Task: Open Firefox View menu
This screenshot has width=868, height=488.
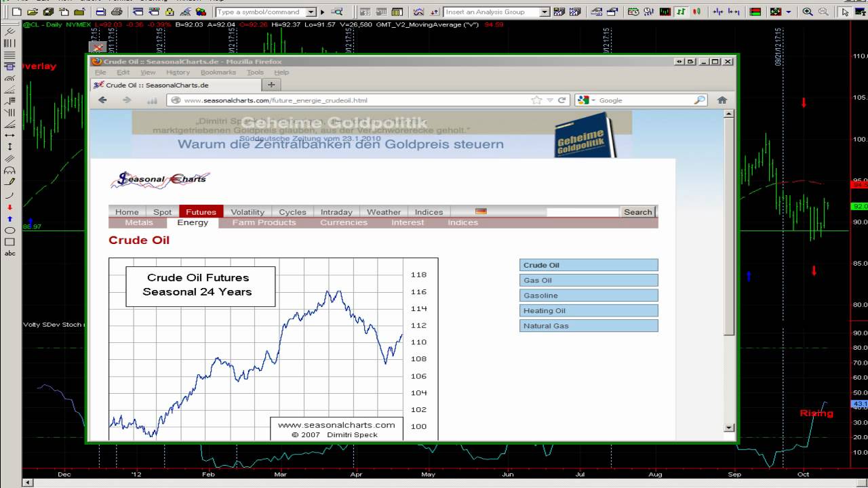Action: tap(148, 73)
